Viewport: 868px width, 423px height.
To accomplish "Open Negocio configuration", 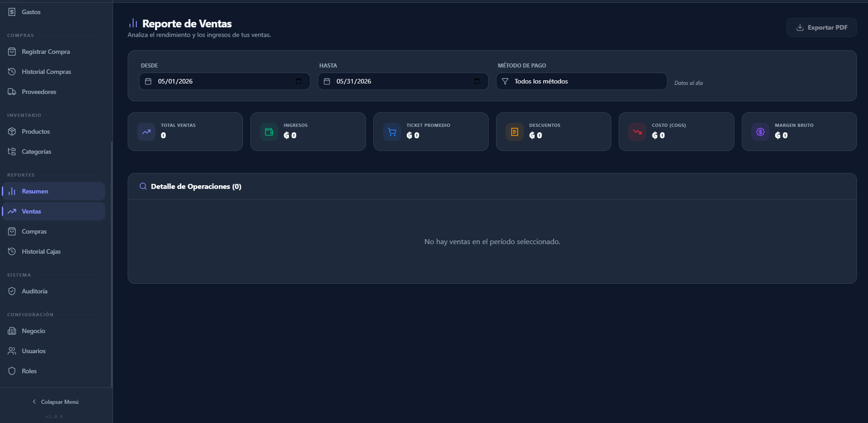I will (x=54, y=331).
